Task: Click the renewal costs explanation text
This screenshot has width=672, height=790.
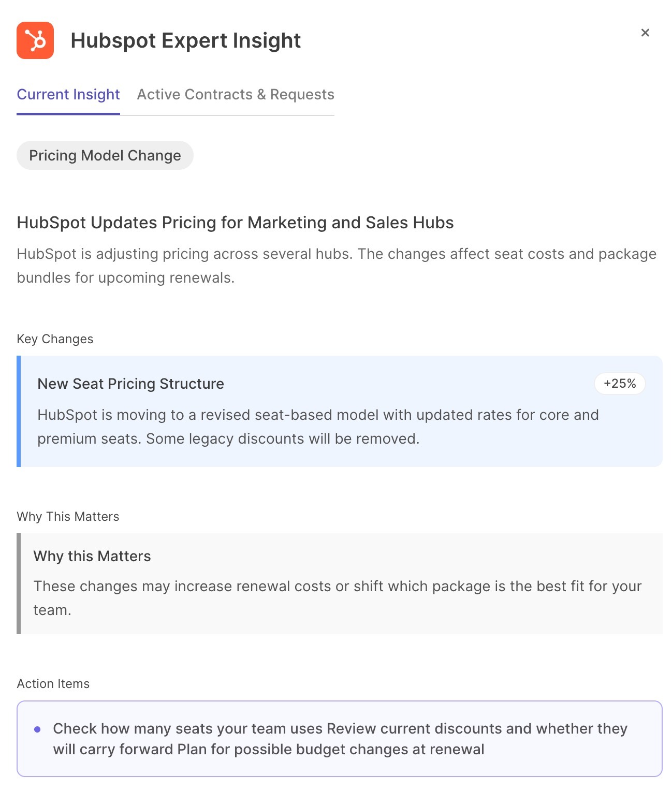Action: [337, 598]
